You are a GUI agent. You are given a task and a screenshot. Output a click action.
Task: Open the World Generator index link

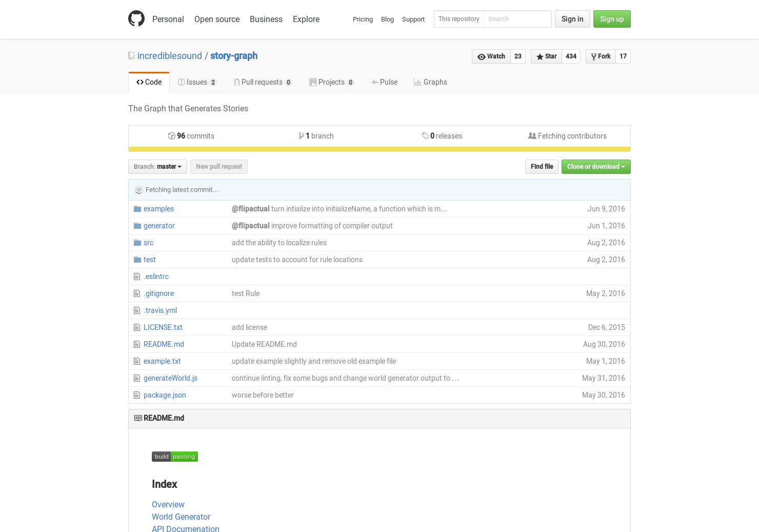181,517
